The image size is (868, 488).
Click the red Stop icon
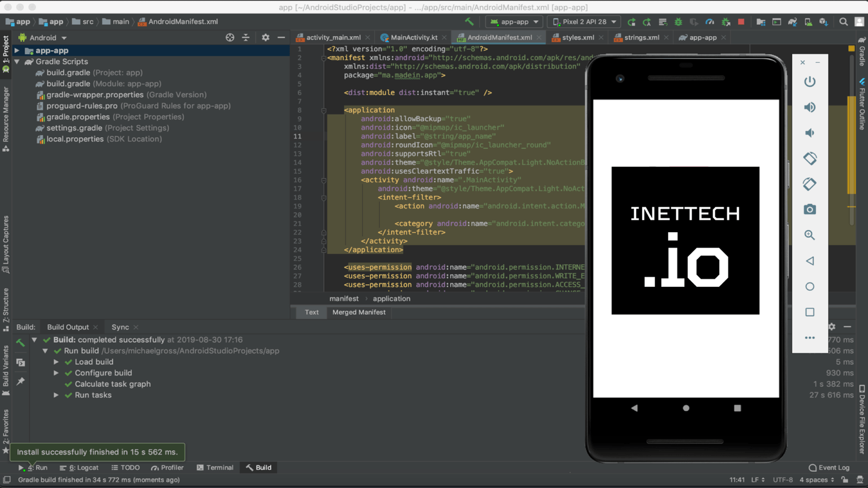click(x=741, y=22)
